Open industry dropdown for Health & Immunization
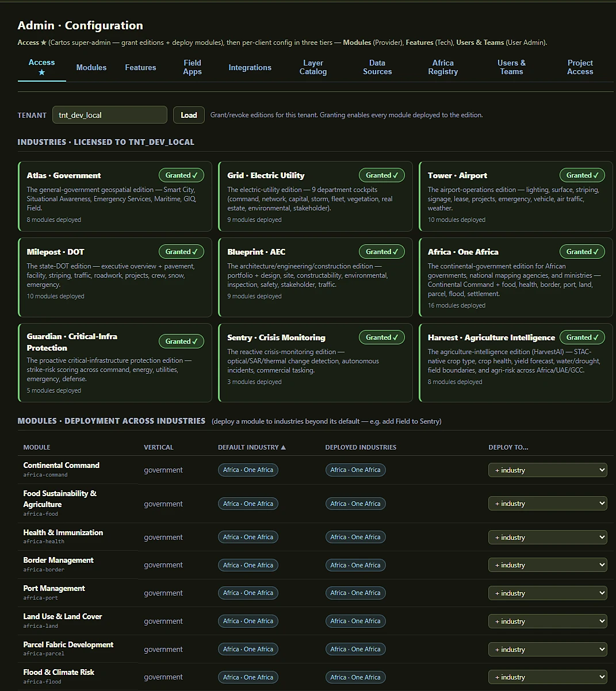The image size is (616, 691). [x=548, y=538]
